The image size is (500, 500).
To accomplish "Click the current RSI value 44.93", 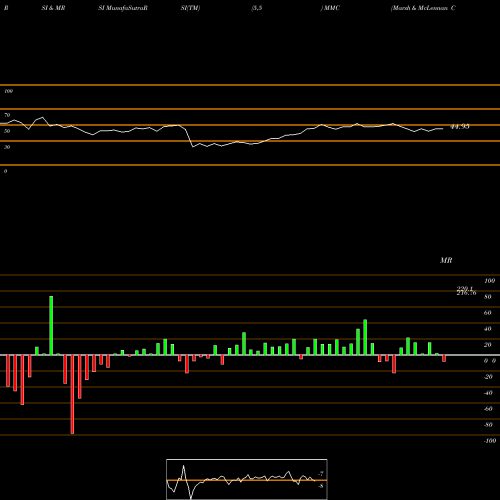I will pos(460,127).
